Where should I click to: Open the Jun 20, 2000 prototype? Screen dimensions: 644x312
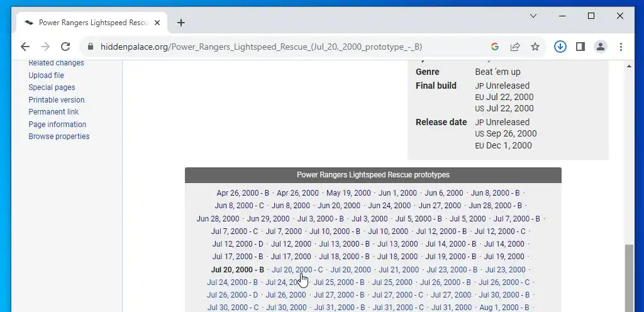[339, 206]
